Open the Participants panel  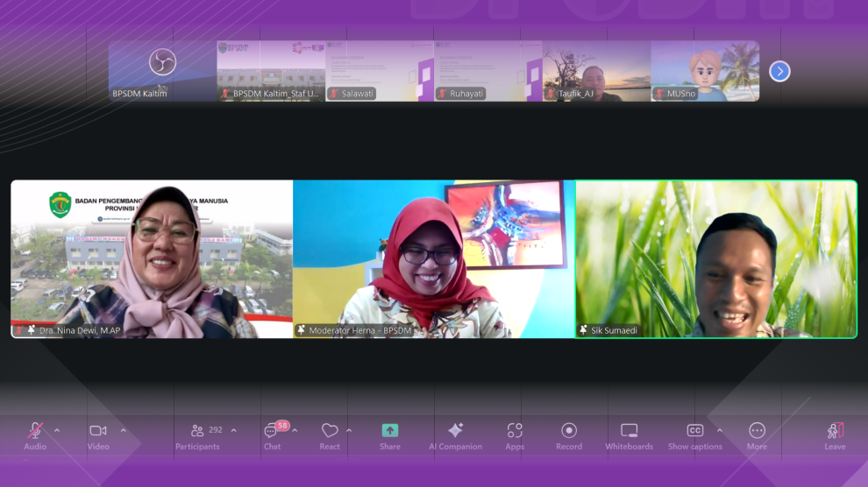(x=197, y=434)
